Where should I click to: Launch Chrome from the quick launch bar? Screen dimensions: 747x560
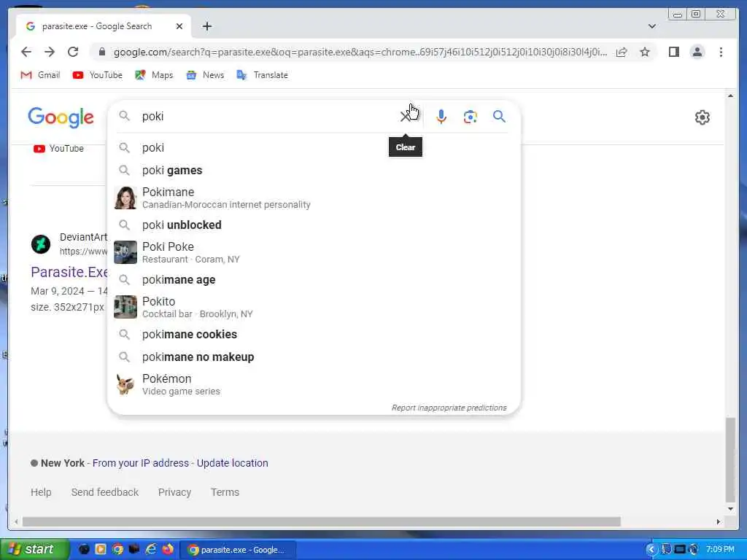[117, 549]
